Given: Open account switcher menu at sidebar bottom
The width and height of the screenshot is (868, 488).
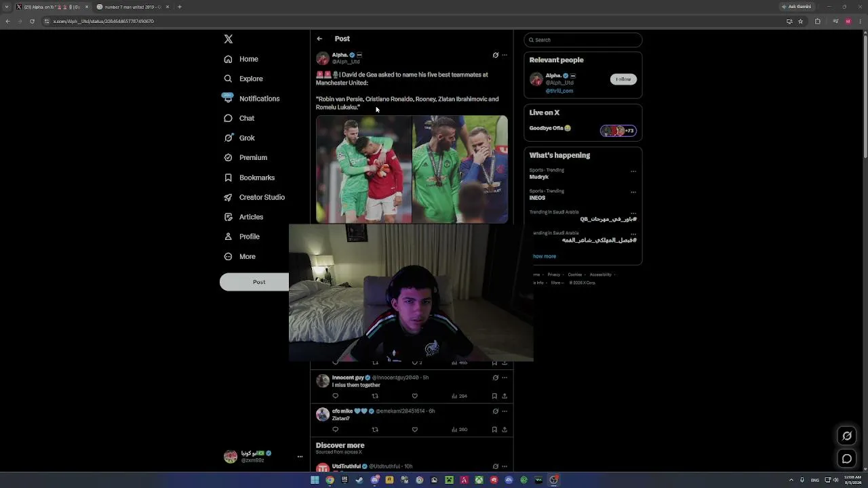Looking at the screenshot, I should point(263,457).
